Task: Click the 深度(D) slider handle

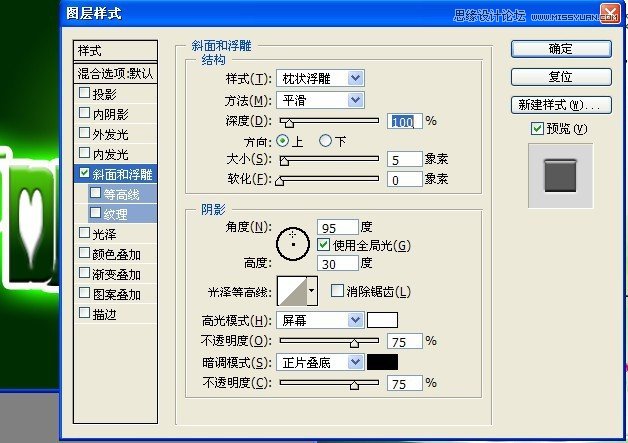Action: 289,123
